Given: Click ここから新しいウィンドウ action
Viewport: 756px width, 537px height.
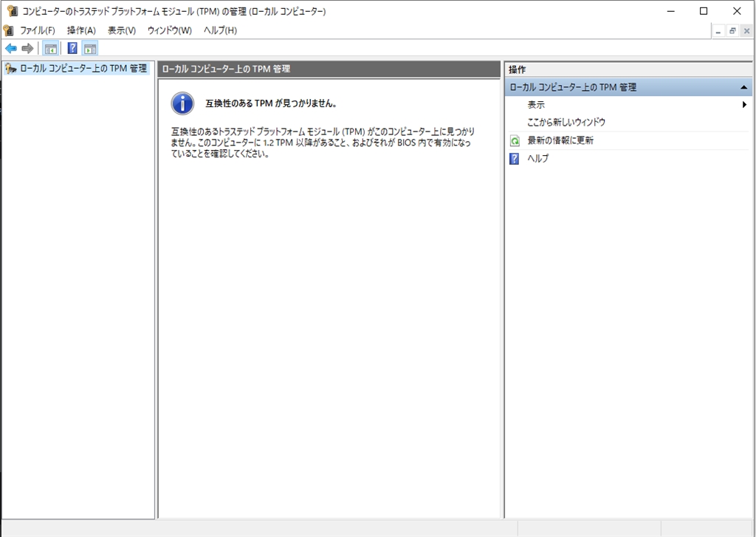Looking at the screenshot, I should click(566, 122).
